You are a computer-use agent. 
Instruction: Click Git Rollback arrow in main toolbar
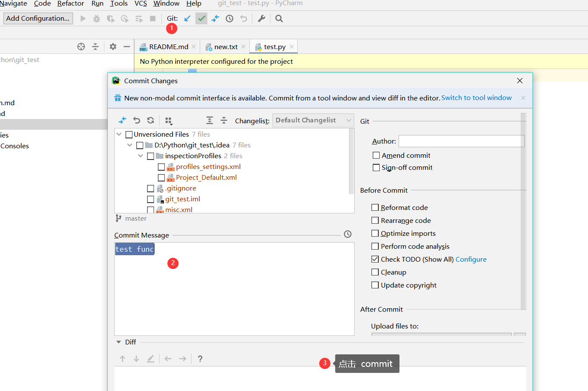pos(244,19)
